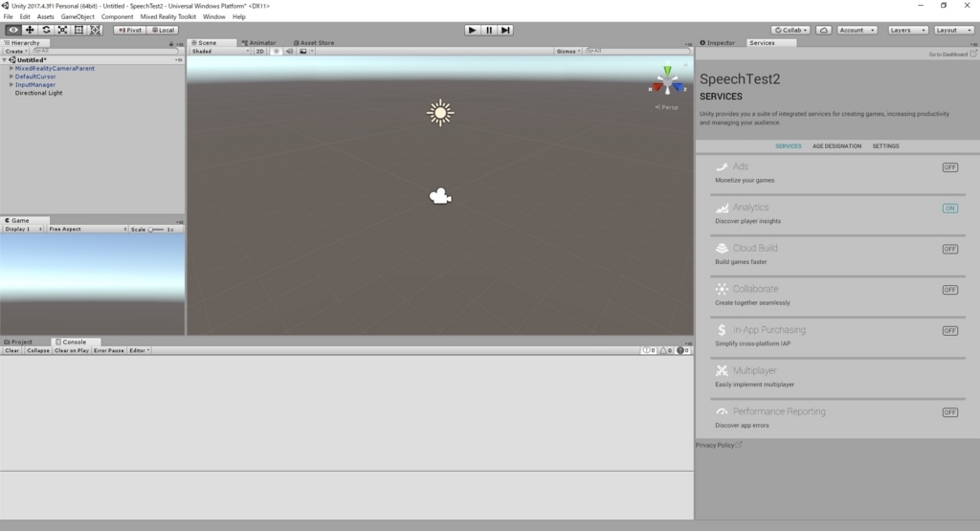Screen dimensions: 980x531
Task: Open the Privacy Policy link
Action: click(719, 445)
